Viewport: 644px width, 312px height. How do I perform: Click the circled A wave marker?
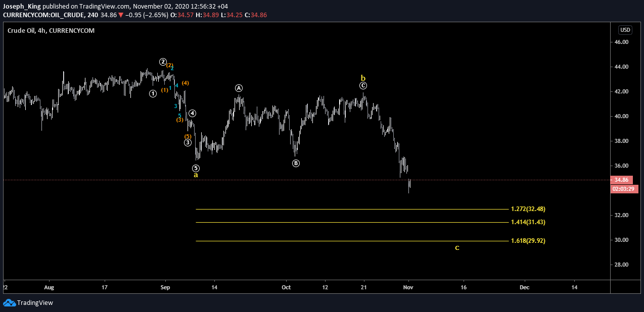coord(239,88)
